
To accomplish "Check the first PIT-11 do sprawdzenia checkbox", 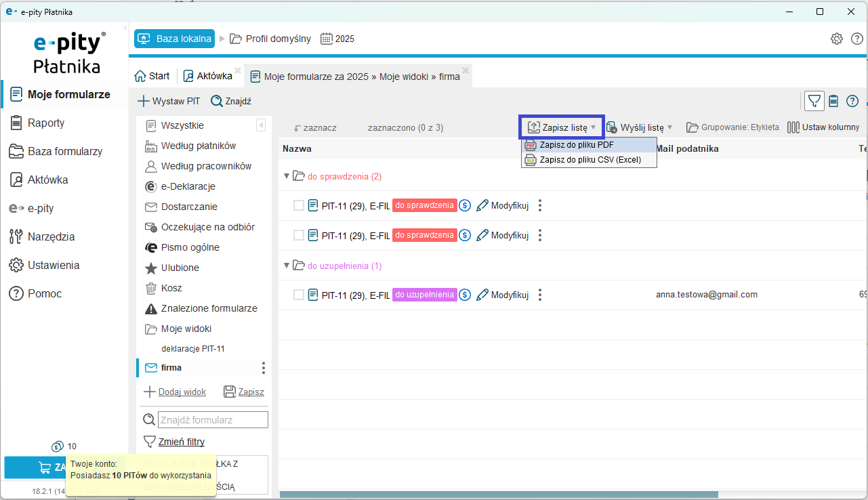I will [x=299, y=205].
